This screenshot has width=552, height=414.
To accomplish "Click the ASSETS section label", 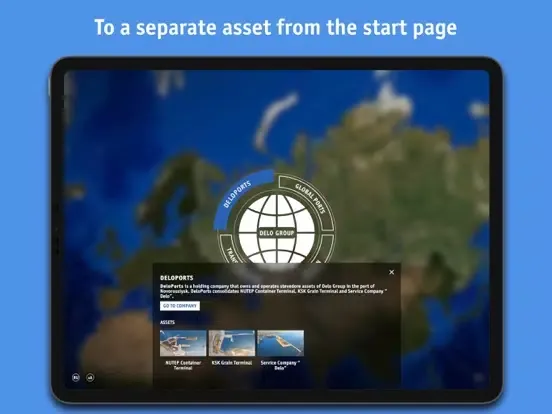I will click(167, 322).
